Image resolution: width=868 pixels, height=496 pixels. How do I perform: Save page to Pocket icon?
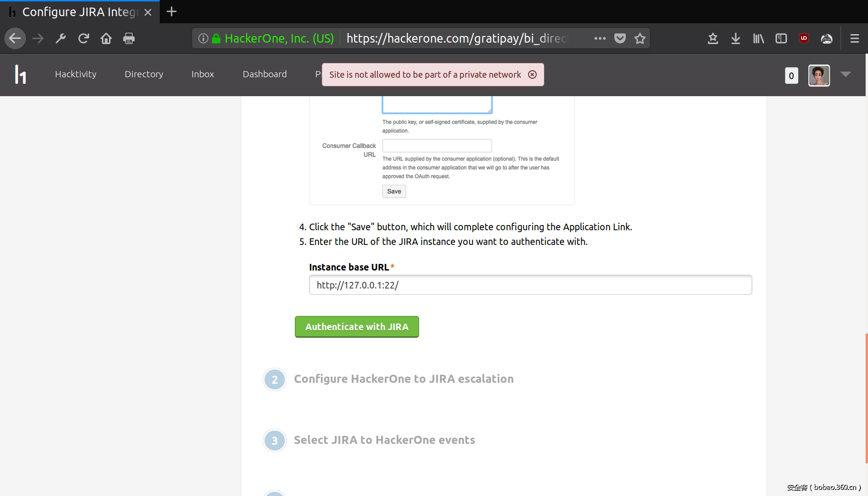click(620, 38)
